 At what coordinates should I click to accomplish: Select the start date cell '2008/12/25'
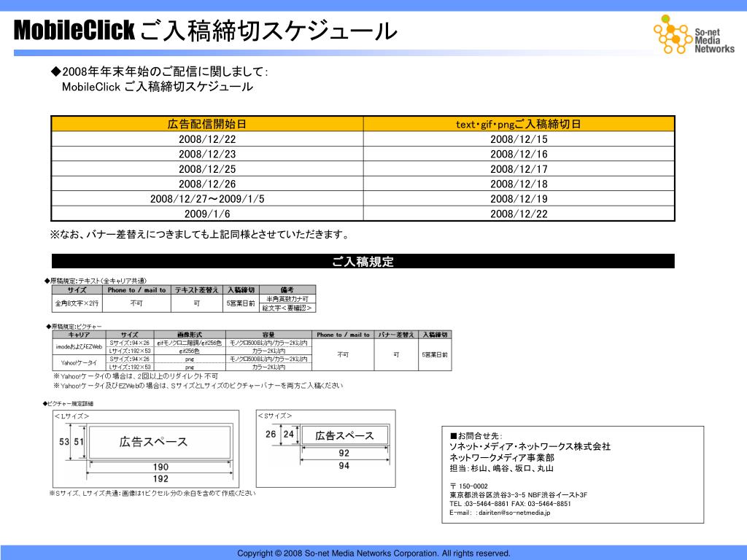pyautogui.click(x=207, y=169)
